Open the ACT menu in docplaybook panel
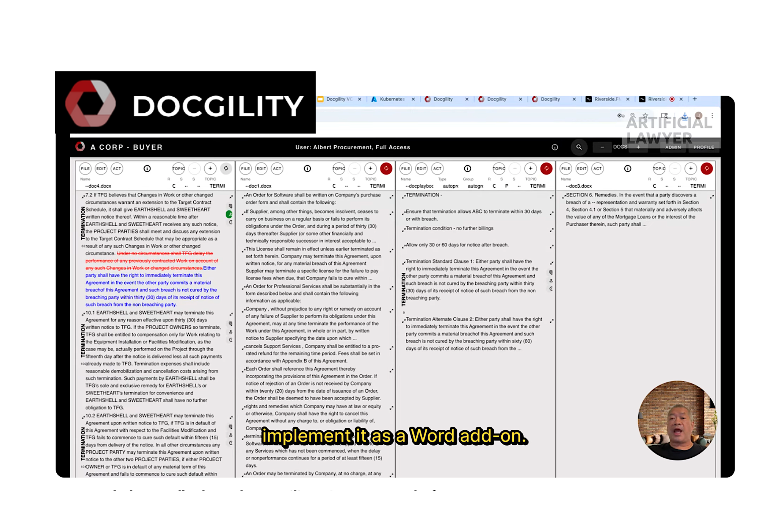Image resolution: width=784 pixels, height=532 pixels. point(437,168)
